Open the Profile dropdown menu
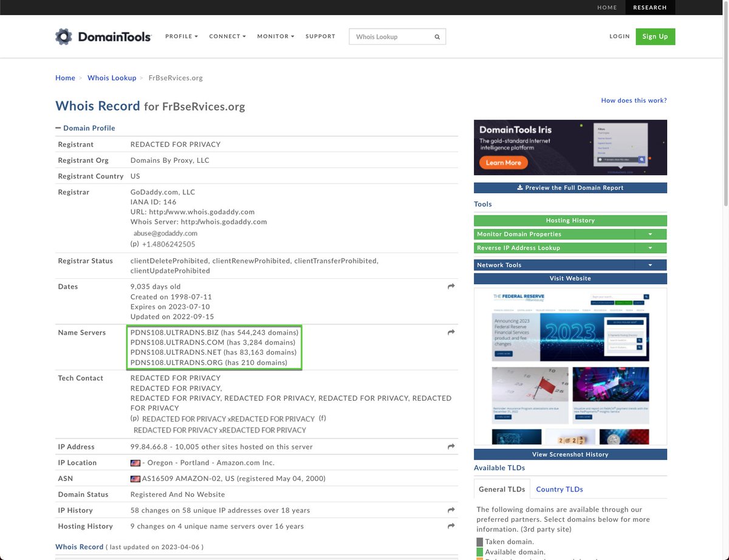 pos(182,36)
